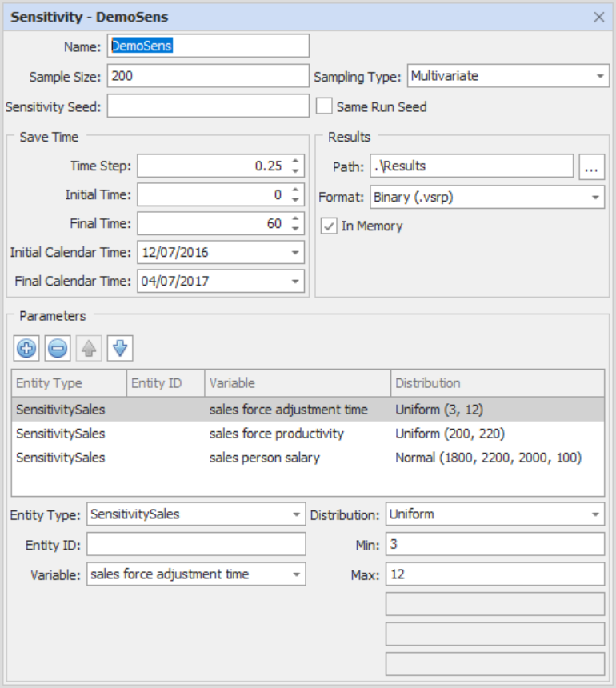This screenshot has width=616, height=688.
Task: Open Initial Calendar Time date picker
Action: tap(295, 252)
